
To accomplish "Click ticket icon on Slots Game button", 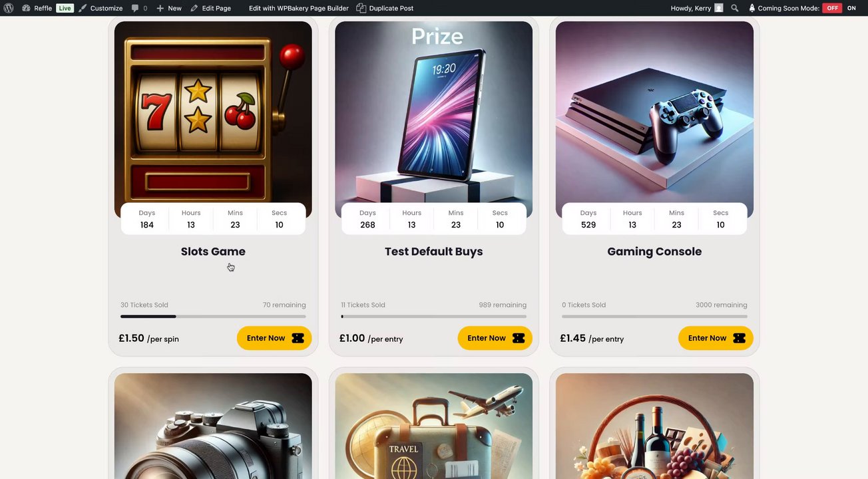I will [298, 338].
